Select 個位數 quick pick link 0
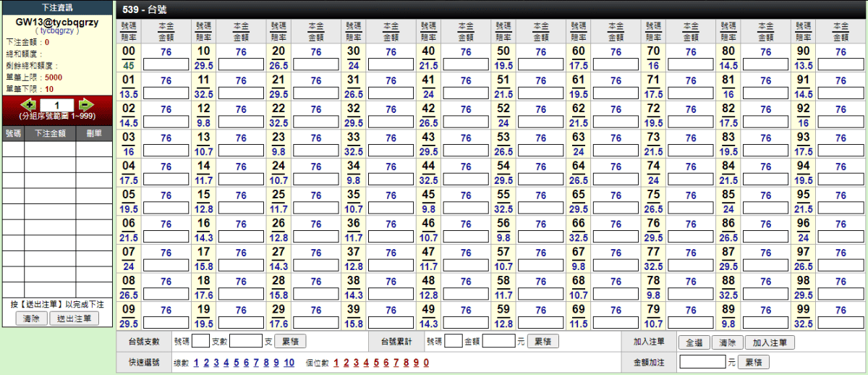This screenshot has height=375, width=868. coord(427,363)
